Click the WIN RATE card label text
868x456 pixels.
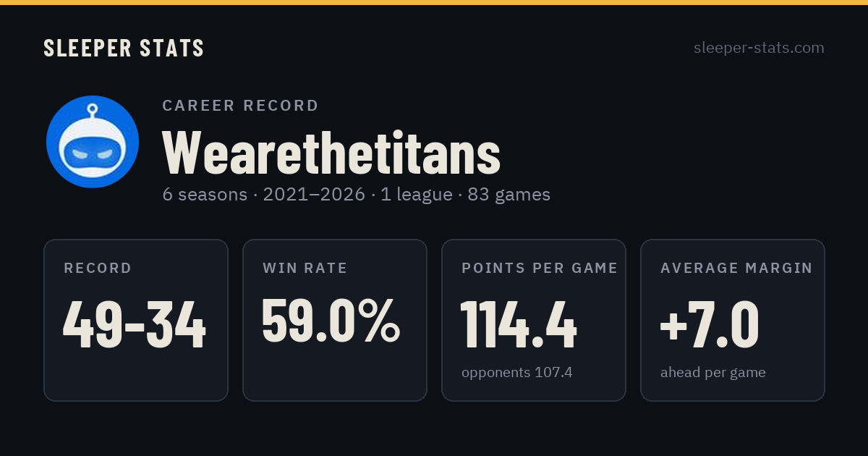[305, 269]
